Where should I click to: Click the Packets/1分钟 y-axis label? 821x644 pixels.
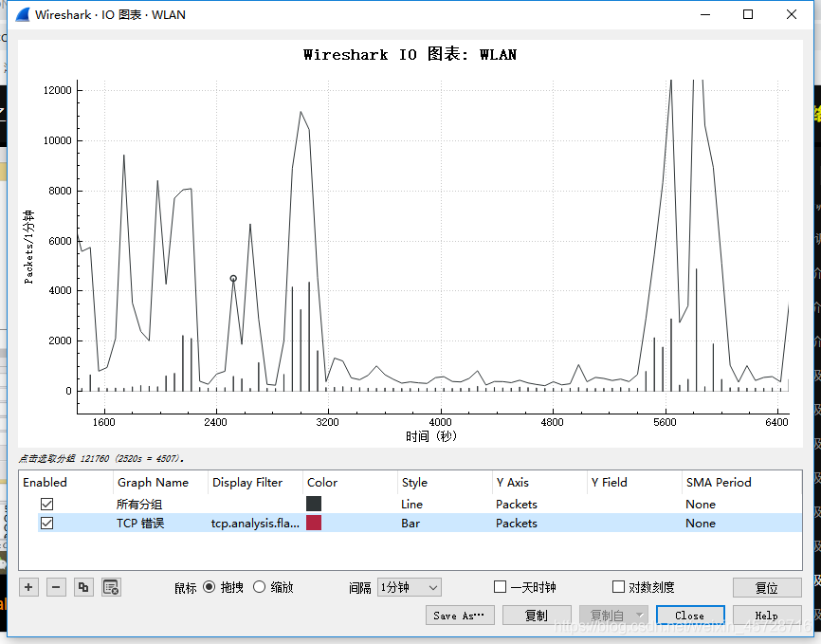pyautogui.click(x=28, y=247)
